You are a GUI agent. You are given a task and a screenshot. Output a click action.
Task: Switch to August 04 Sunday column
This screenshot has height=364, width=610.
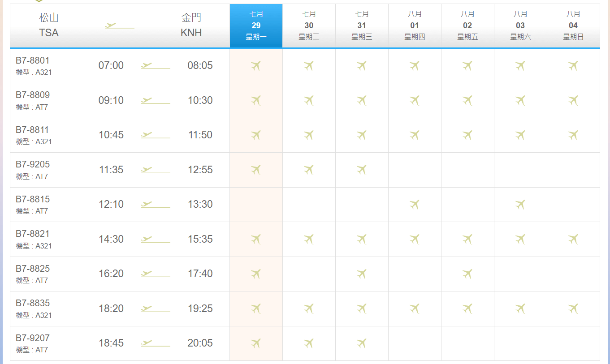[x=573, y=26]
